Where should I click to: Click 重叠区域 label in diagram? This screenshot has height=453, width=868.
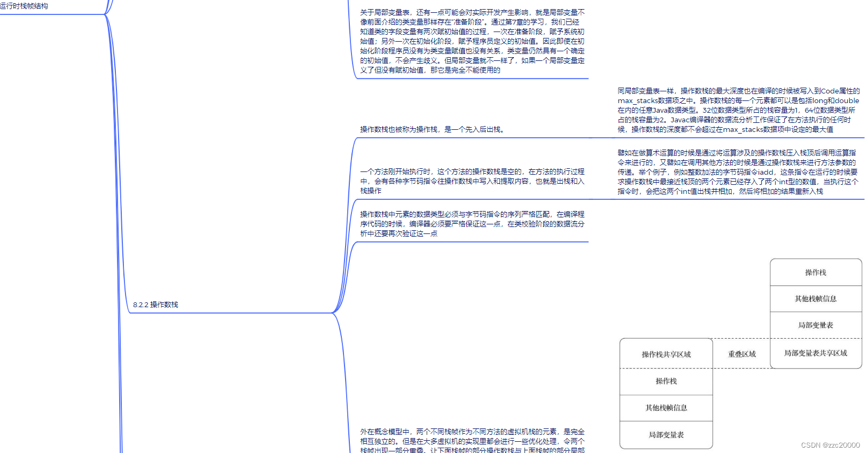[742, 354]
